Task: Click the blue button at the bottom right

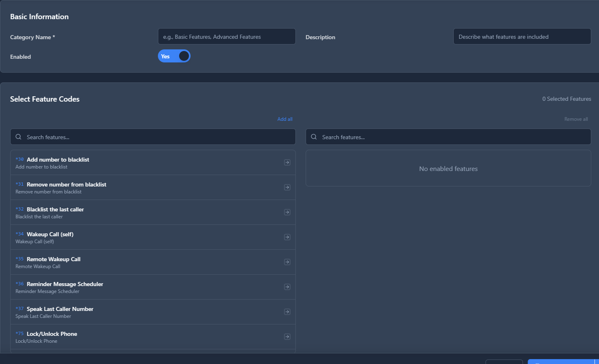Action: click(563, 362)
